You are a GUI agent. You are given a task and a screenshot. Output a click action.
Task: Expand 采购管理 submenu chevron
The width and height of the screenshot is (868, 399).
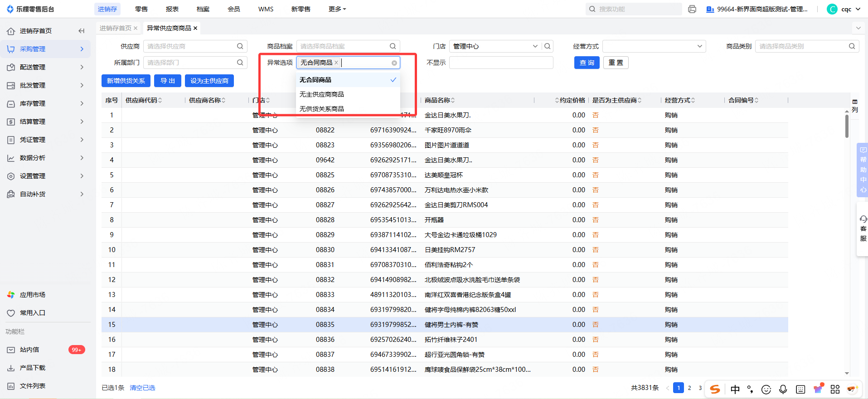(x=82, y=49)
